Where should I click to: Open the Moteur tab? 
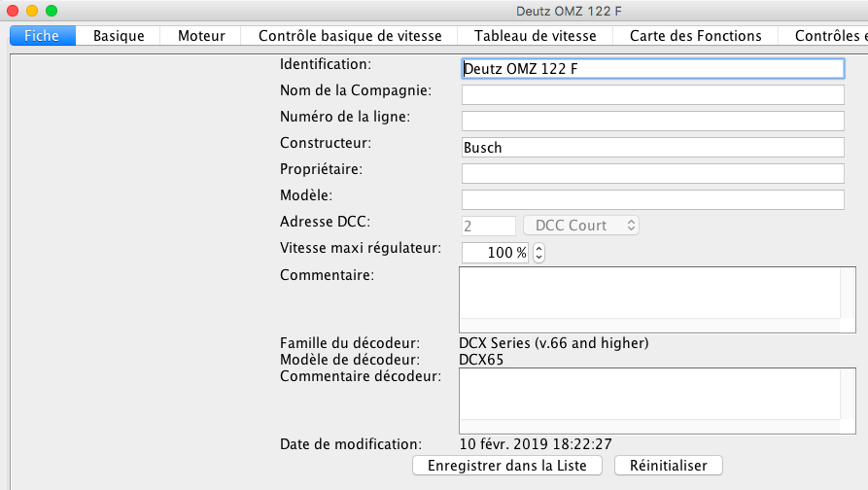201,35
